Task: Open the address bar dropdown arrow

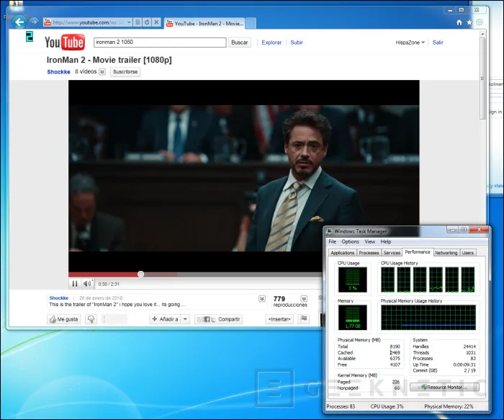Action: click(x=129, y=22)
